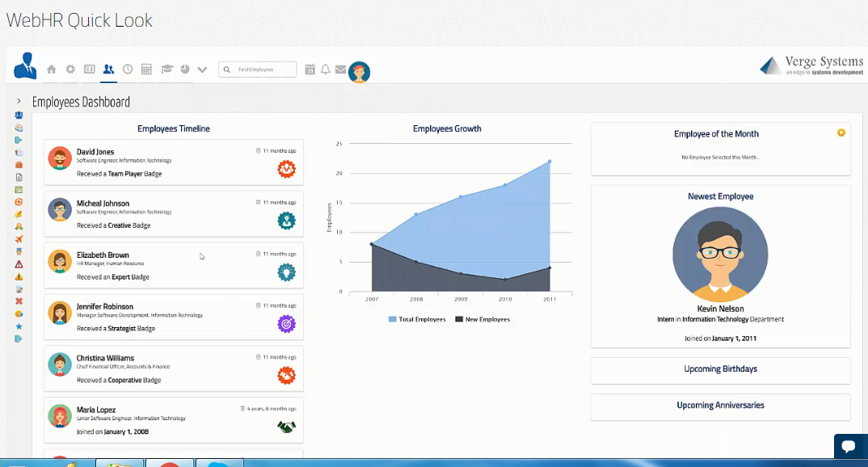Select the Employees people icon in toolbar
This screenshot has width=868, height=467.
(x=108, y=69)
